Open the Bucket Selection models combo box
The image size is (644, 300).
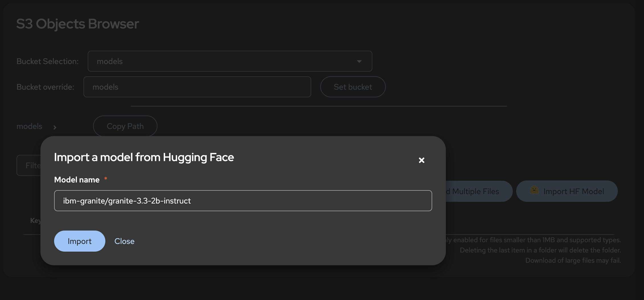pos(225,61)
